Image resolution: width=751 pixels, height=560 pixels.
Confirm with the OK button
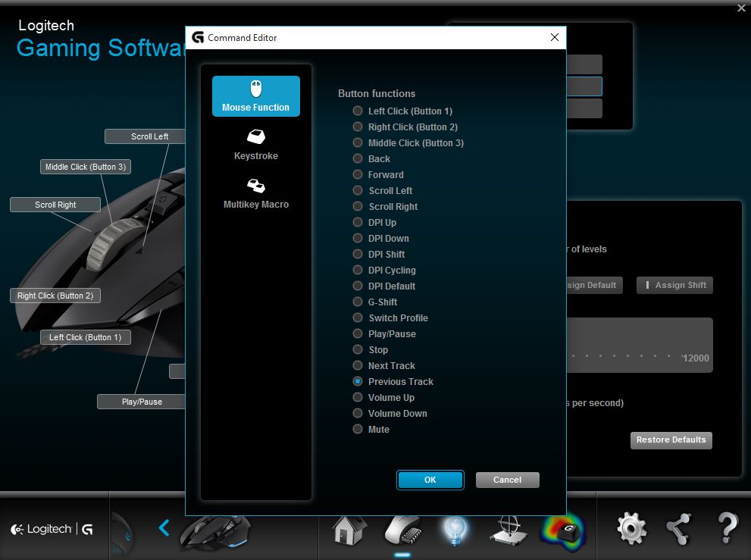430,480
